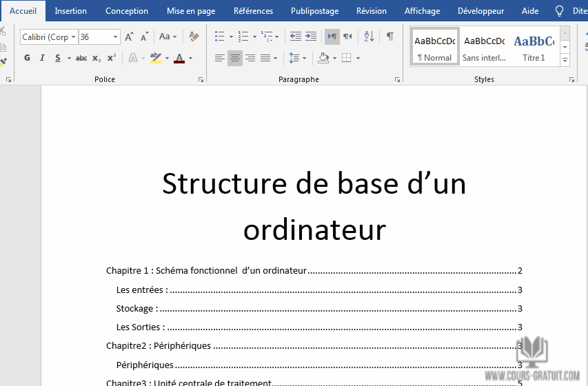Toggle bold (G) formatting
Viewport: 588px width, 386px height.
27,58
